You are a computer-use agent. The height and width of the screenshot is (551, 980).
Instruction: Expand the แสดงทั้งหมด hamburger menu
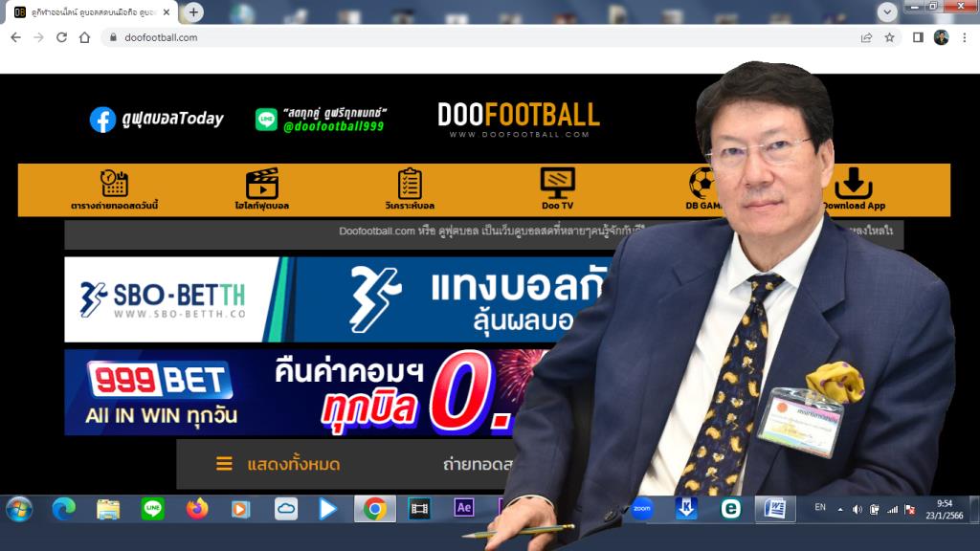[222, 464]
